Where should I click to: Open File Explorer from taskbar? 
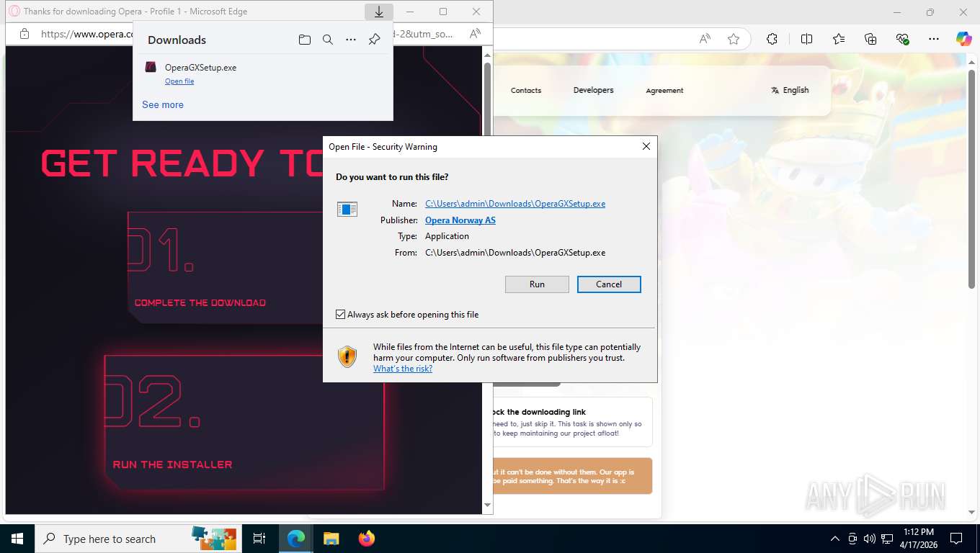pos(331,539)
